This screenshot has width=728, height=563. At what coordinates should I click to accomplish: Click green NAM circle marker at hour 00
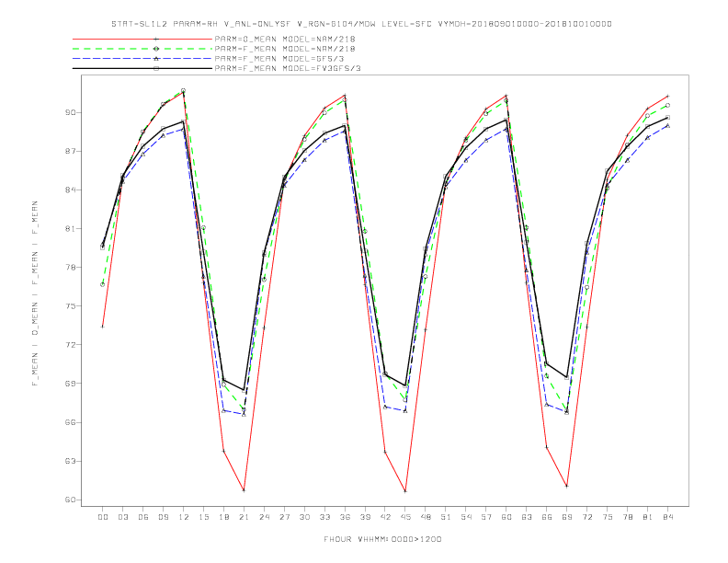[103, 284]
